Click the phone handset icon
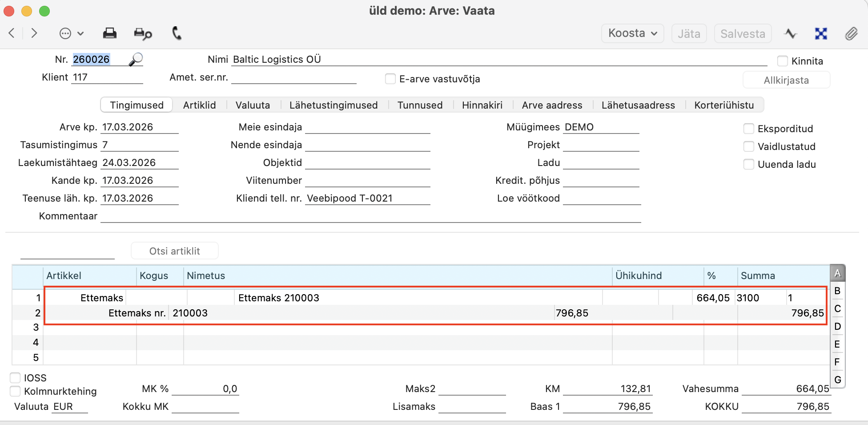The width and height of the screenshot is (868, 425). (177, 33)
